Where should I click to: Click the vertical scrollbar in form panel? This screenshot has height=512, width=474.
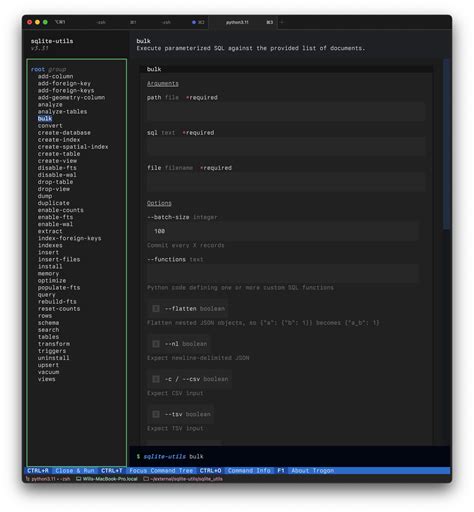point(447,144)
